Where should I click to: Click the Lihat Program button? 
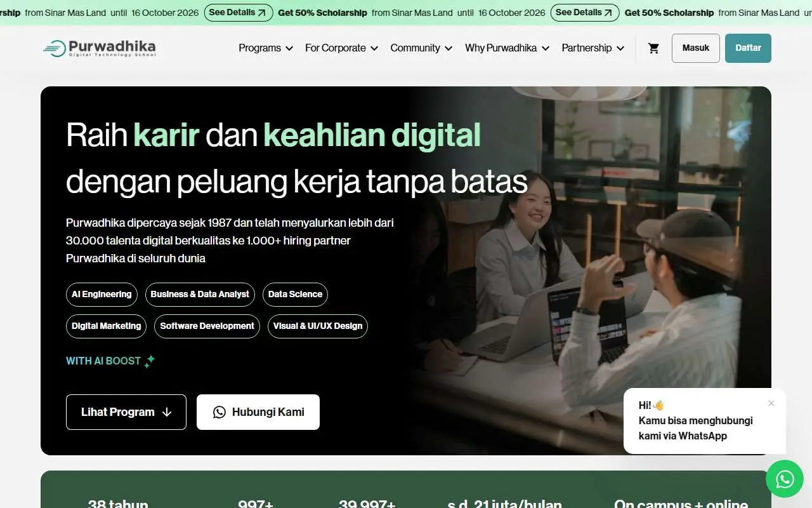(126, 412)
